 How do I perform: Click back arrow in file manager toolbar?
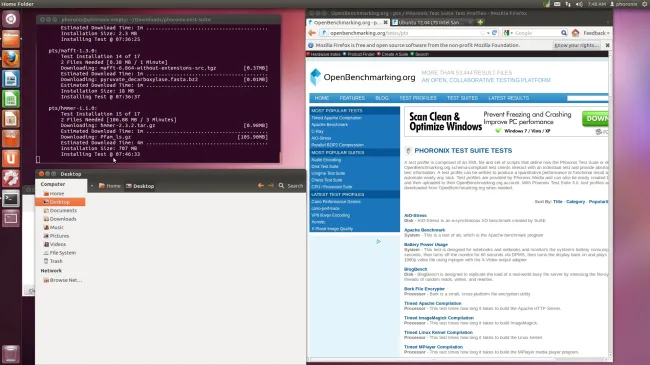(261, 185)
